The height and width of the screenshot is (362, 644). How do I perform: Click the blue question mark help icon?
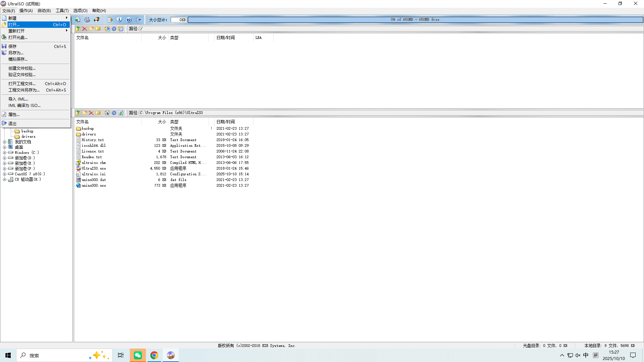click(x=129, y=20)
